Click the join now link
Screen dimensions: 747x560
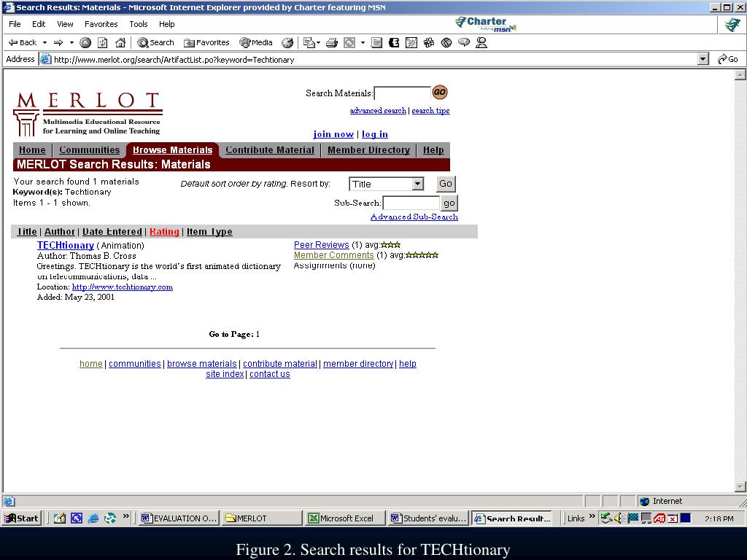333,134
